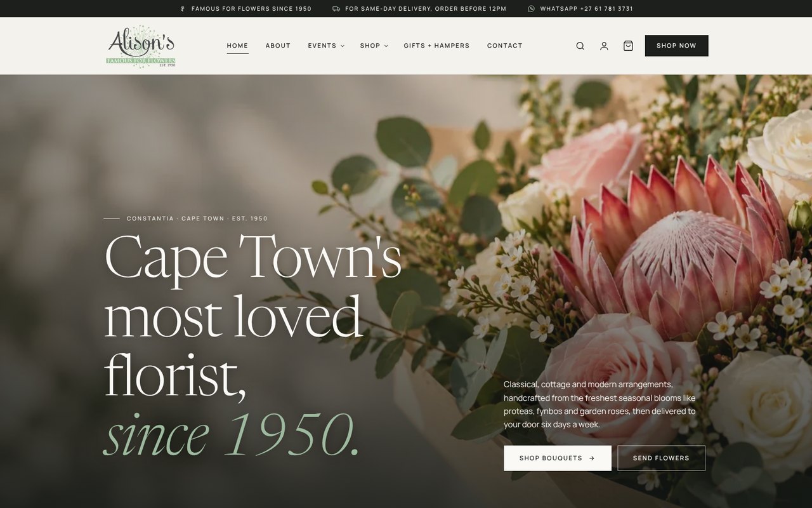Open the search icon in header
The height and width of the screenshot is (508, 812).
[580, 46]
